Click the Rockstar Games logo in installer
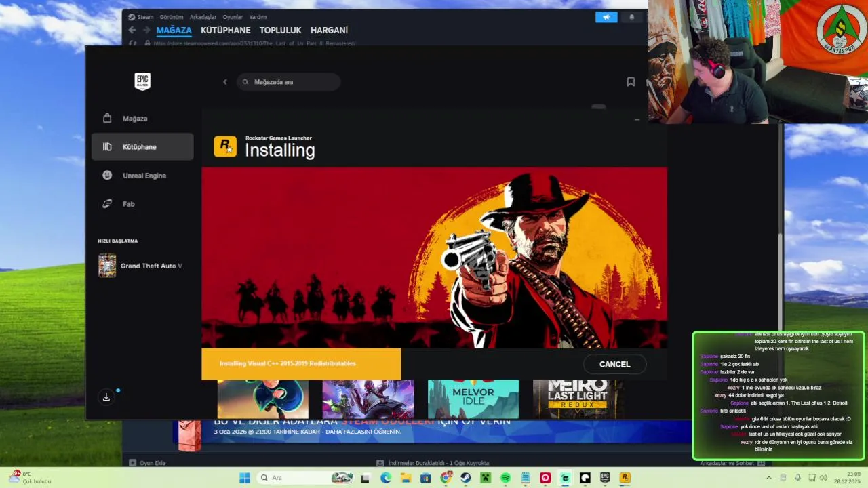The height and width of the screenshot is (488, 868). click(x=225, y=146)
